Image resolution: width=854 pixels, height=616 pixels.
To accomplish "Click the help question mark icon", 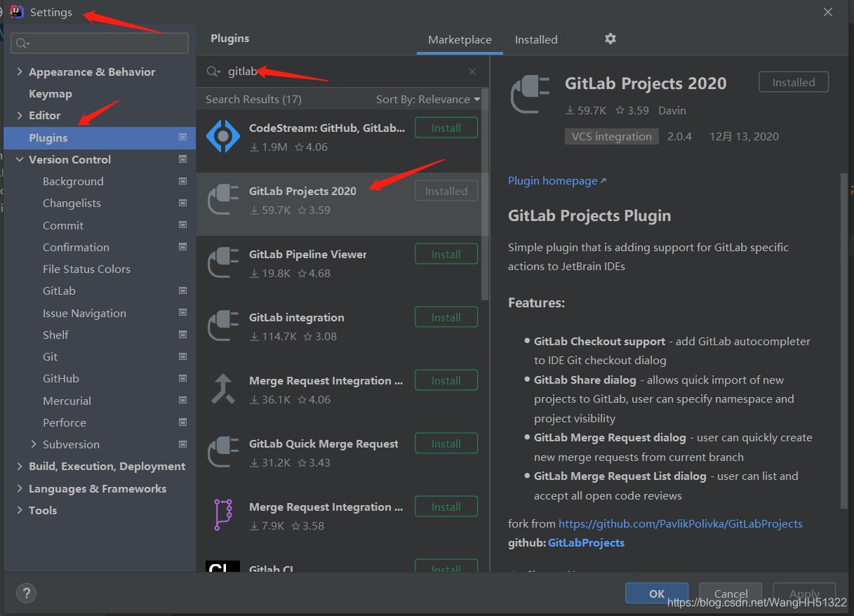I will click(26, 593).
